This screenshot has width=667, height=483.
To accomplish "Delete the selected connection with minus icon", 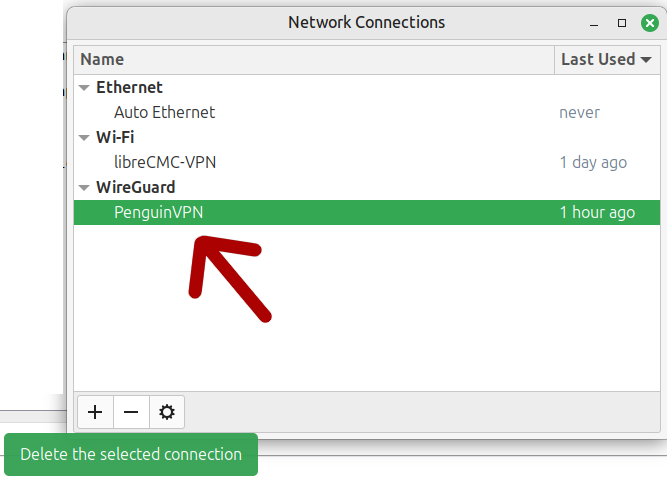I will [x=131, y=412].
